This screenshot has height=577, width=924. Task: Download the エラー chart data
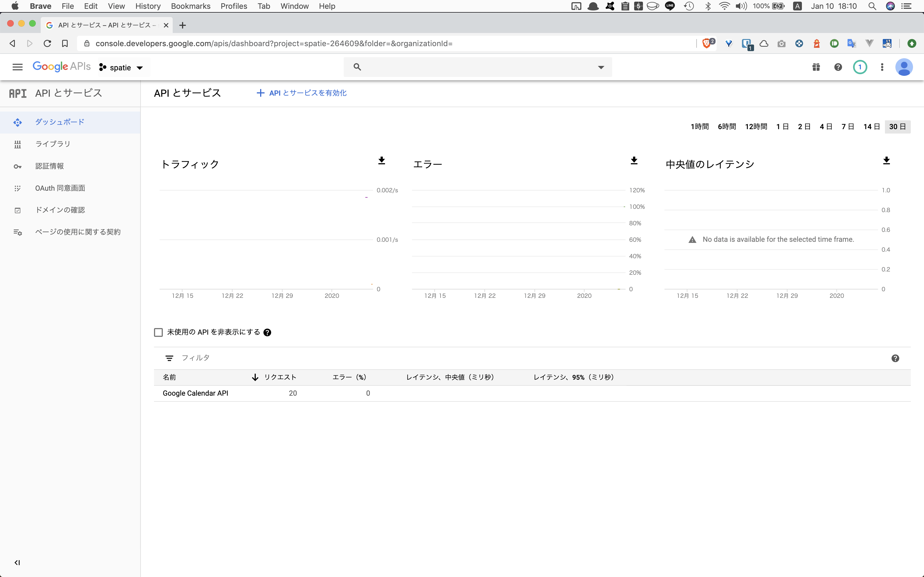tap(634, 160)
